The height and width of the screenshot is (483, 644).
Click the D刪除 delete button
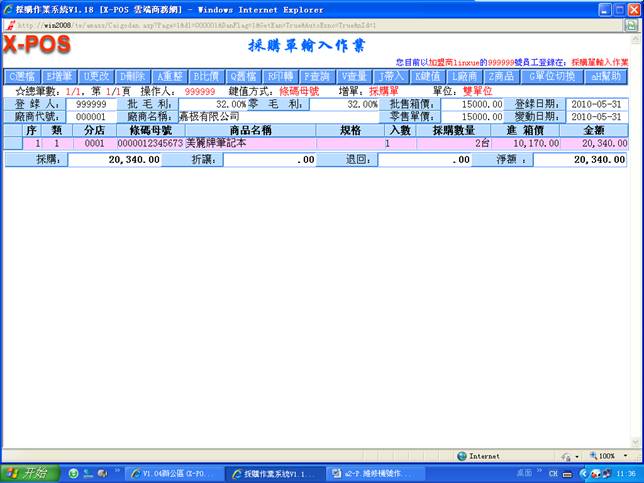(133, 76)
